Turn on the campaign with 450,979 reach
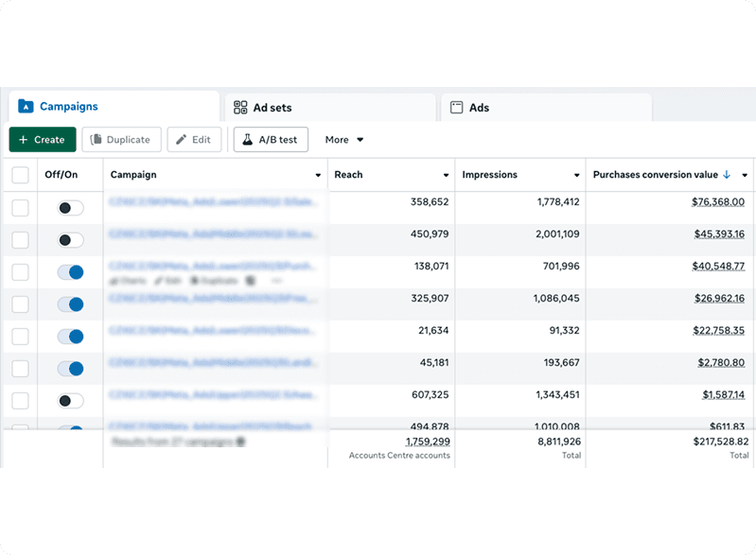Screen dimensions: 756x555 [x=70, y=240]
